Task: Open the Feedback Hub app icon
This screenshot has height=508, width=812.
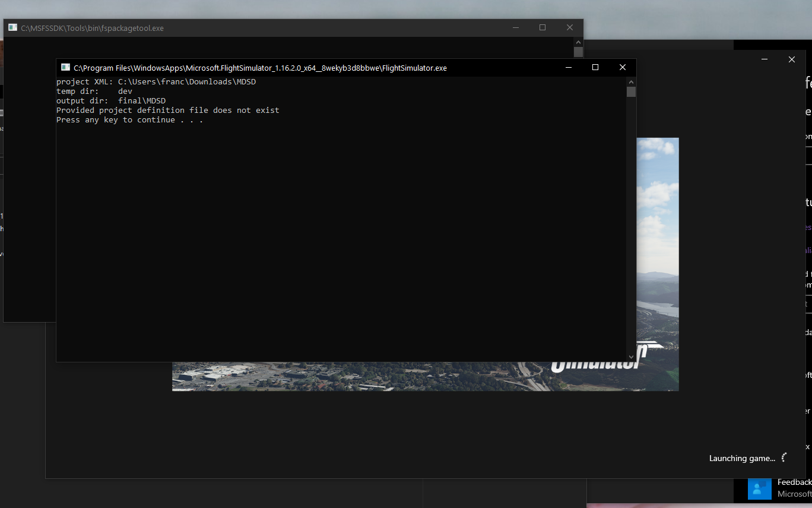Action: click(x=759, y=488)
